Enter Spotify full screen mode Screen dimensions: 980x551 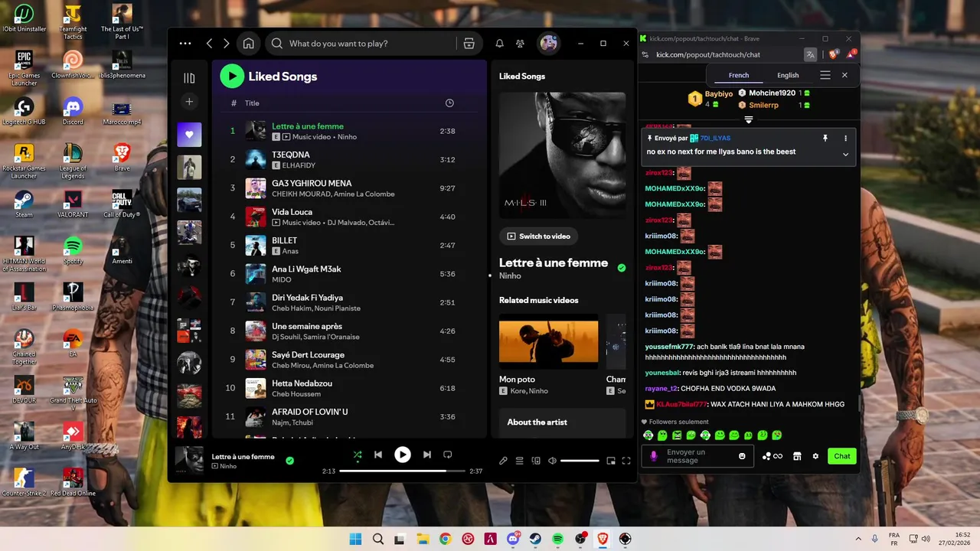pyautogui.click(x=626, y=461)
